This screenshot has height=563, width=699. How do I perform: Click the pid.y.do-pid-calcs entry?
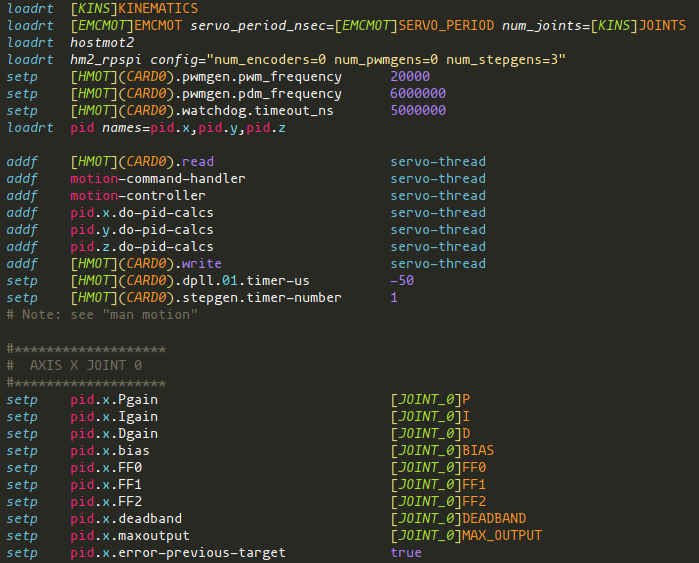point(142,230)
